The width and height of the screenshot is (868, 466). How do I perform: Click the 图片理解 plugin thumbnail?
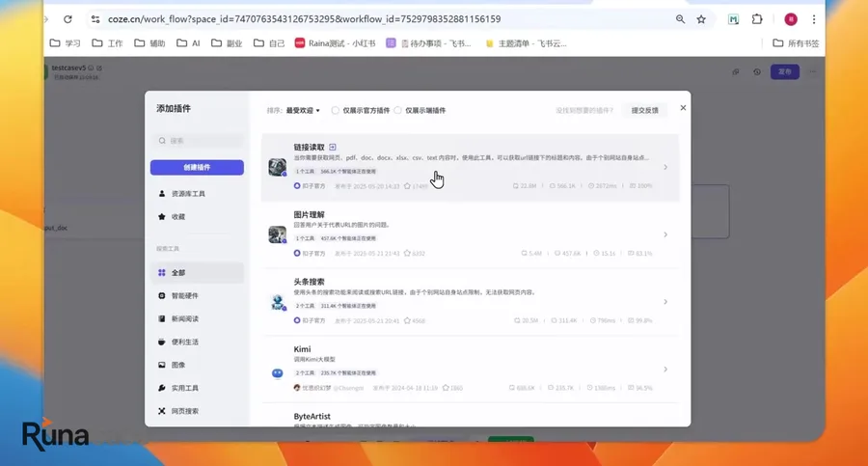(278, 234)
